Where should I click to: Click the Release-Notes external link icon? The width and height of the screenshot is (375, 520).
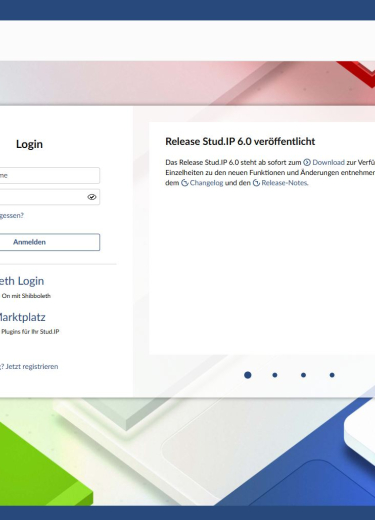(256, 183)
